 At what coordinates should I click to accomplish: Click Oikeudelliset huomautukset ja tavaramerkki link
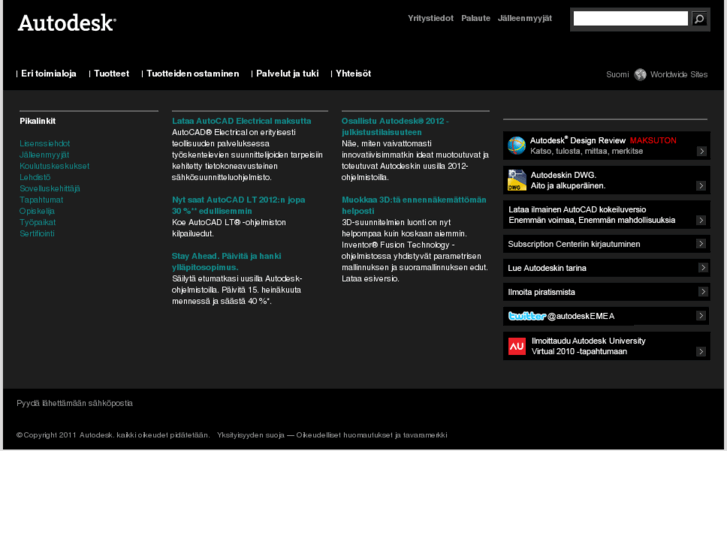[x=372, y=435]
